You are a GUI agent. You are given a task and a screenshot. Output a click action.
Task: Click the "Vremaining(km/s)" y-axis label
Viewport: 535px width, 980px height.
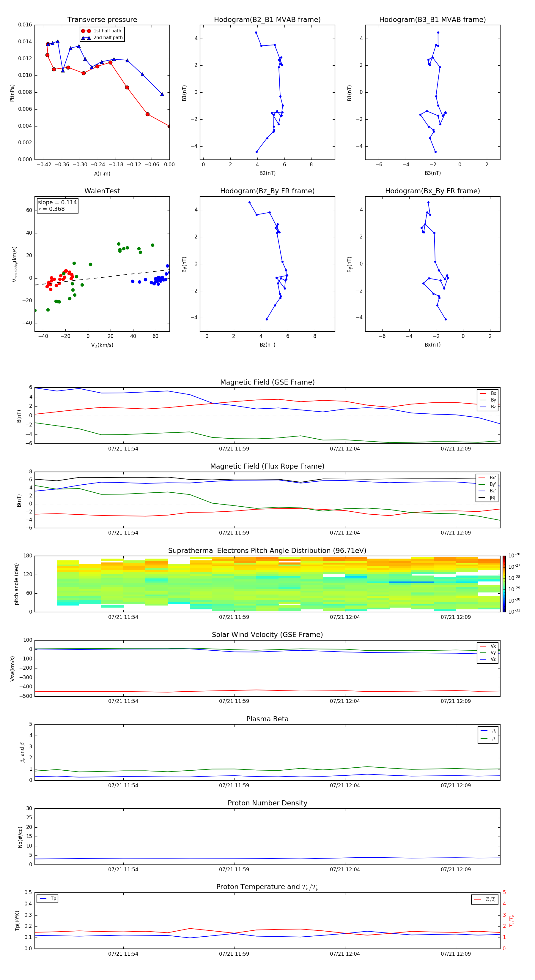pos(15,264)
